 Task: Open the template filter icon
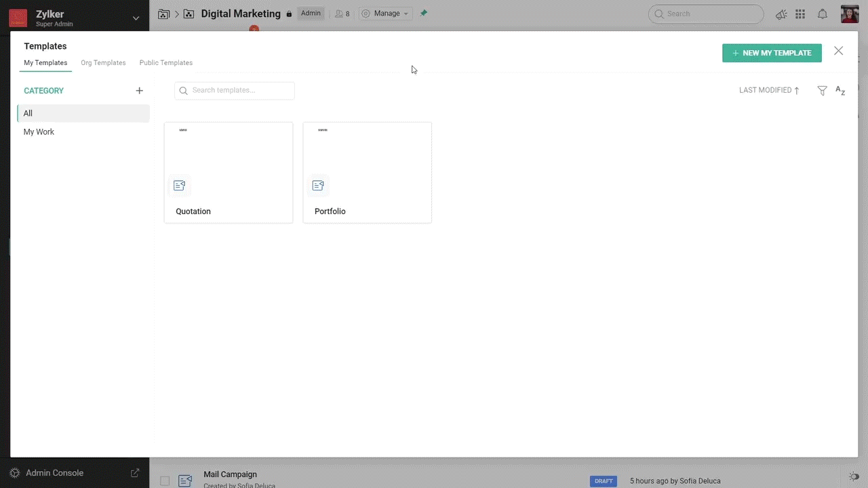tap(822, 91)
